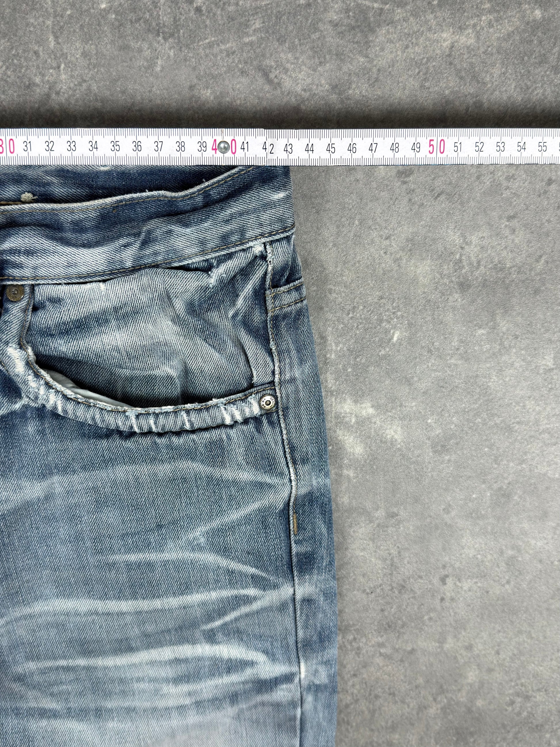The height and width of the screenshot is (747, 560).
Task: Click the number 43 on the ruler
Action: click(288, 149)
